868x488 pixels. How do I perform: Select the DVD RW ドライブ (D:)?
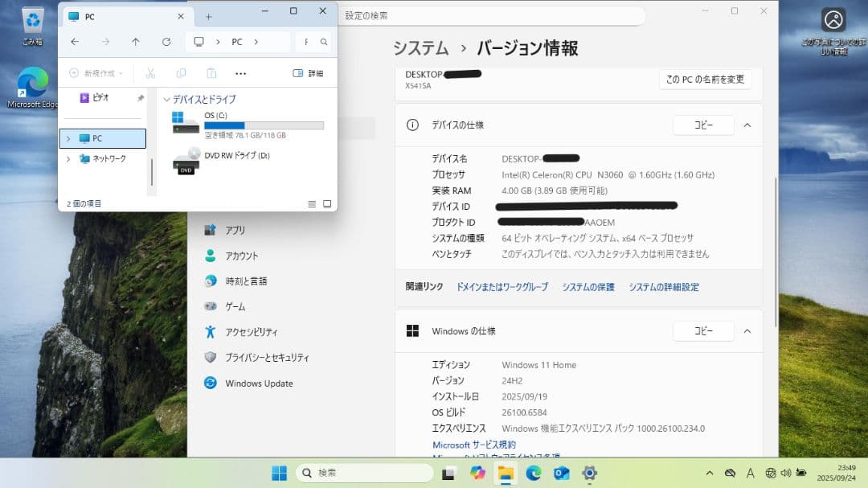point(222,161)
